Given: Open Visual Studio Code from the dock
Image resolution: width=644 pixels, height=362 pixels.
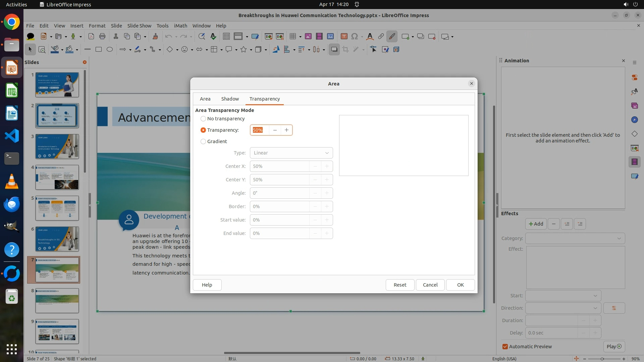Looking at the screenshot, I should pos(12,136).
